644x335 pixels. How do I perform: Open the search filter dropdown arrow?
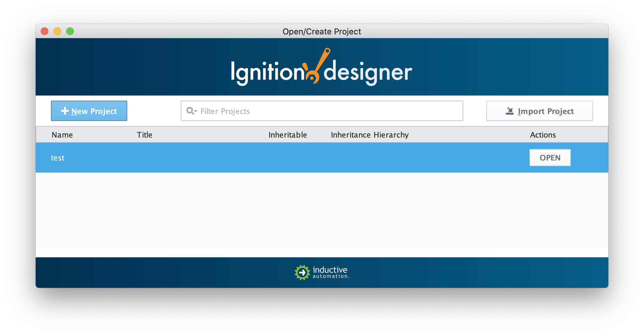(x=196, y=111)
